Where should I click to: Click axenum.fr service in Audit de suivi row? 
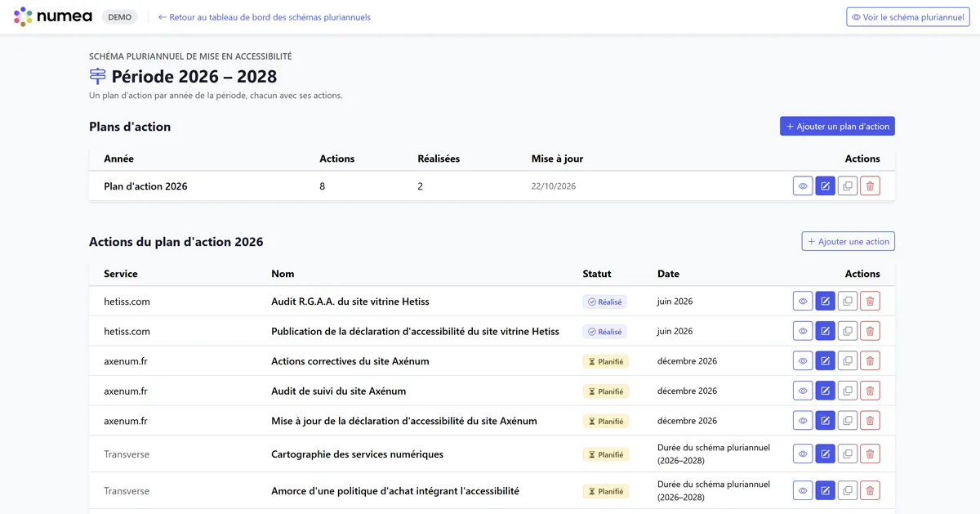[126, 391]
